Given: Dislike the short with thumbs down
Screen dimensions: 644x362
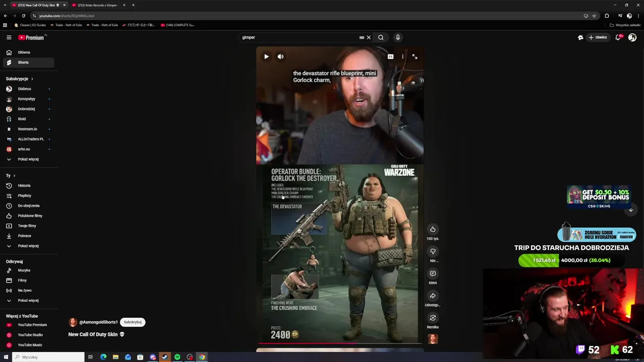Looking at the screenshot, I should (x=433, y=251).
